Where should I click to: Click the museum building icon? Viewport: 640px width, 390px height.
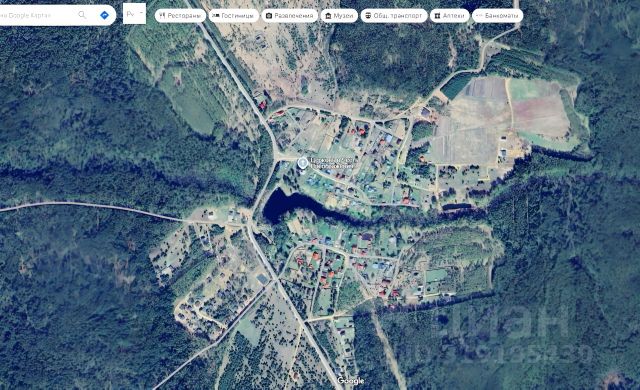pos(328,16)
